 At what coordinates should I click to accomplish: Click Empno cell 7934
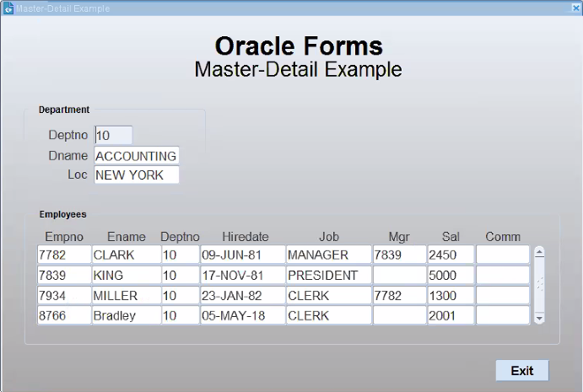64,295
